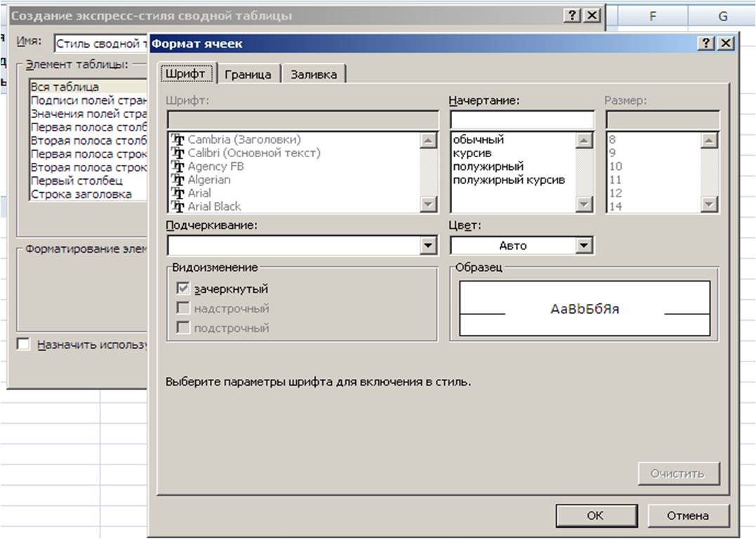Screen dimensions: 756x539
Task: Select Строка заголовка table element
Action: (81, 194)
